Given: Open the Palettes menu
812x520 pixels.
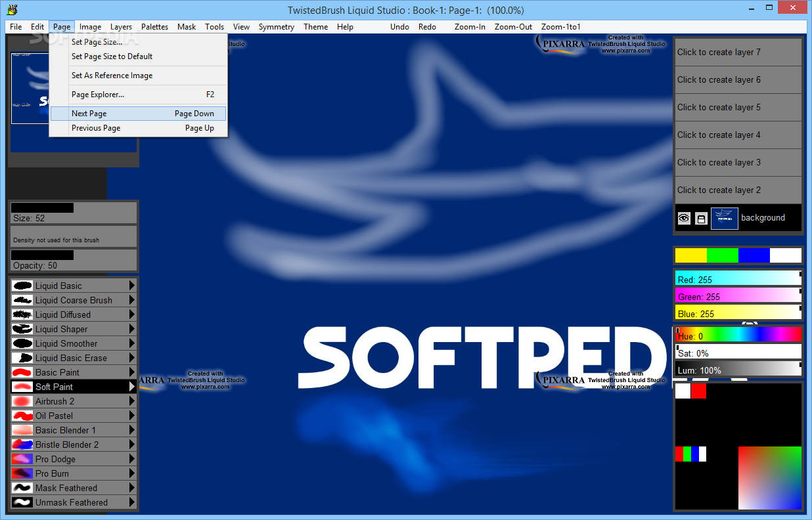Looking at the screenshot, I should point(154,27).
